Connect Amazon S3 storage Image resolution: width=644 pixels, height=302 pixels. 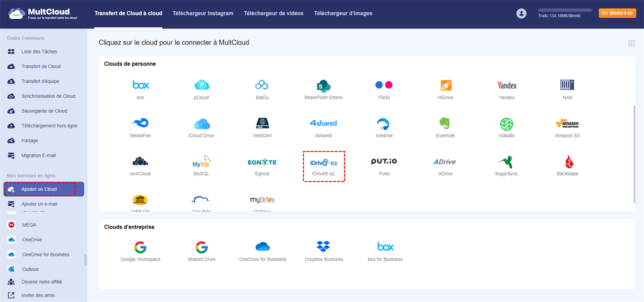point(567,127)
